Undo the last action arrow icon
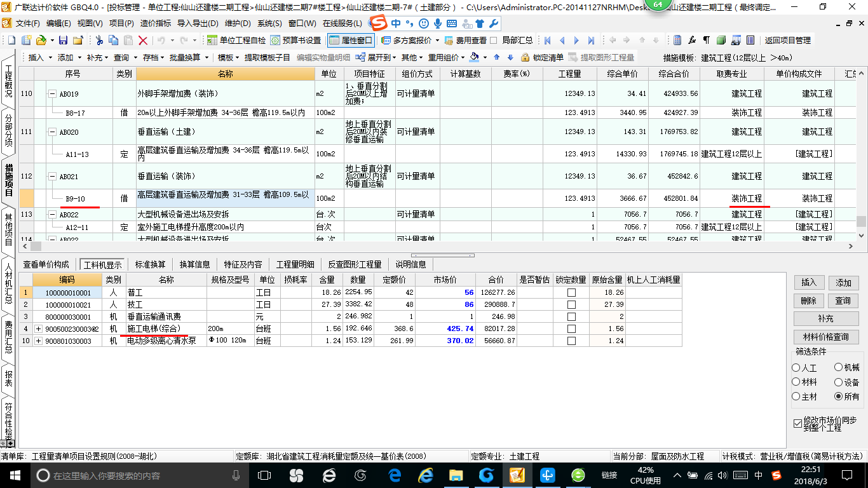This screenshot has width=868, height=488. click(x=160, y=40)
